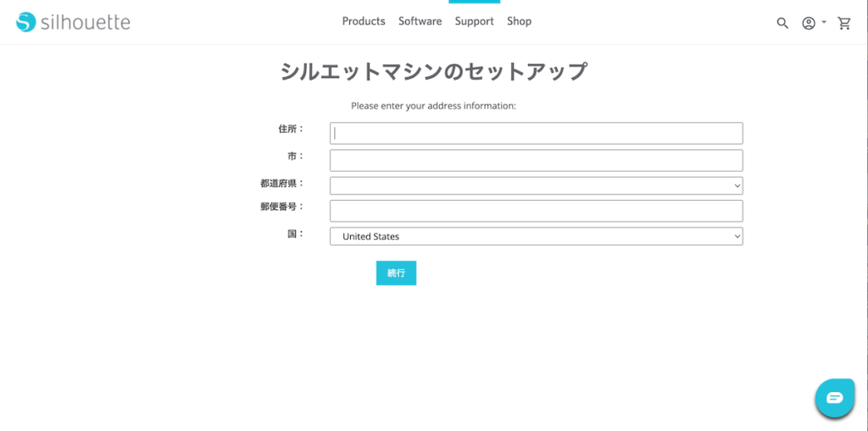Select the 郵便番号 postal code field

point(536,211)
